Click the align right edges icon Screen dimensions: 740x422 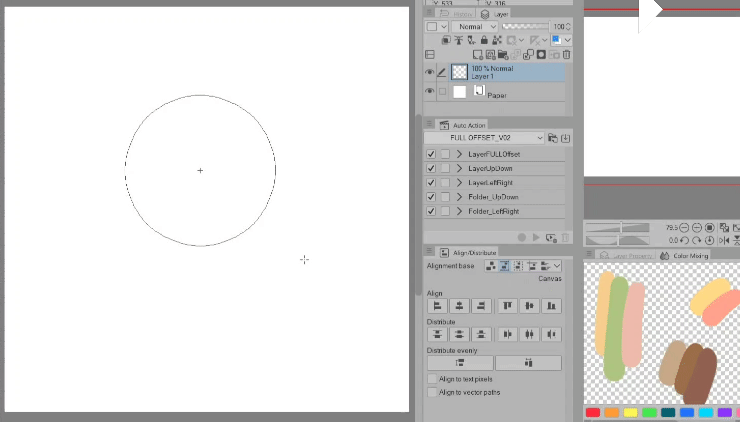point(481,306)
